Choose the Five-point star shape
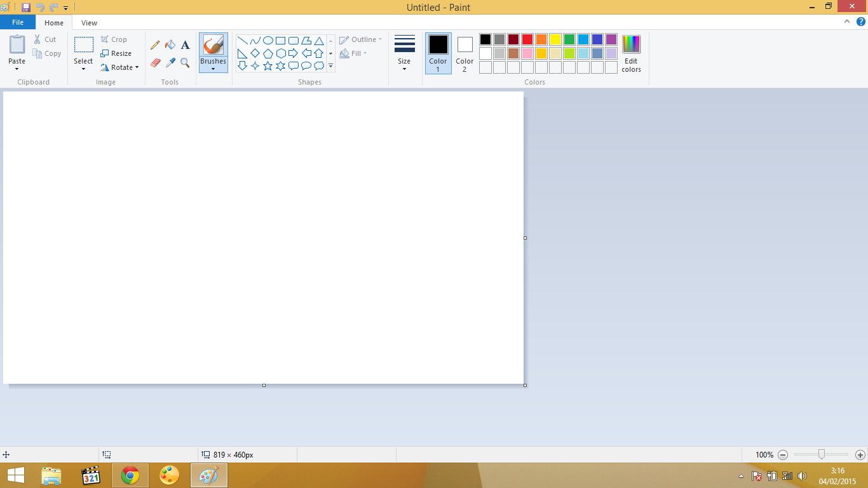868x488 pixels. tap(268, 64)
